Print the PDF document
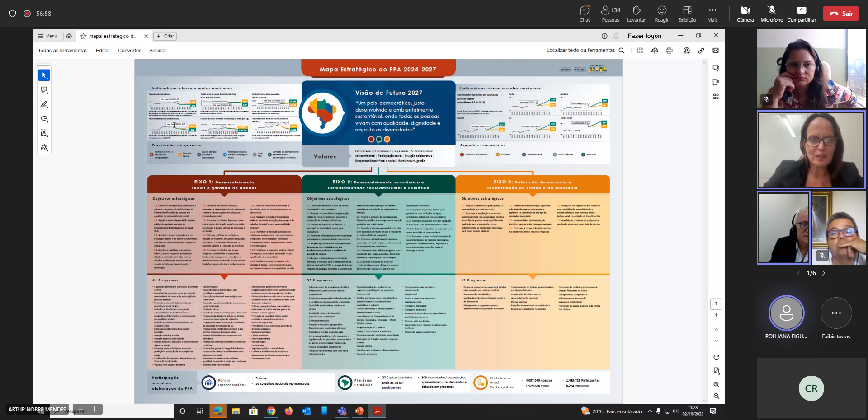Screen dimensions: 868x420 point(669,51)
